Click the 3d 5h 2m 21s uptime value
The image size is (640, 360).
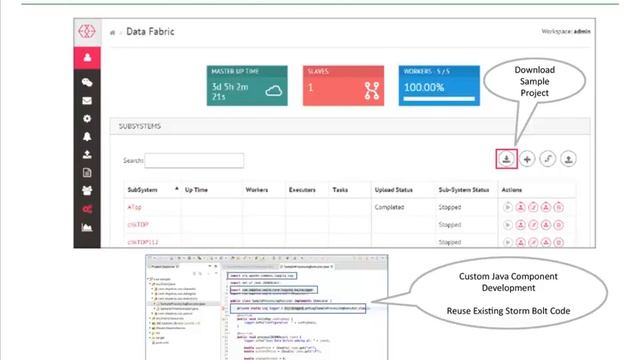point(230,92)
